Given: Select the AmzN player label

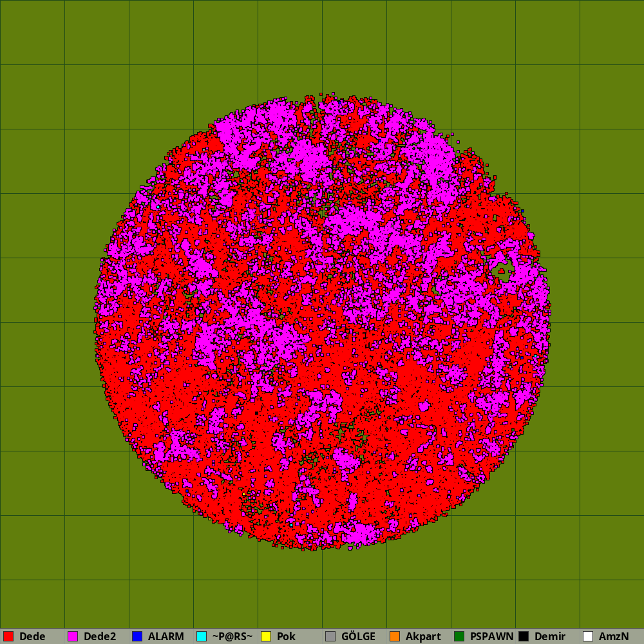Looking at the screenshot, I should tap(614, 637).
